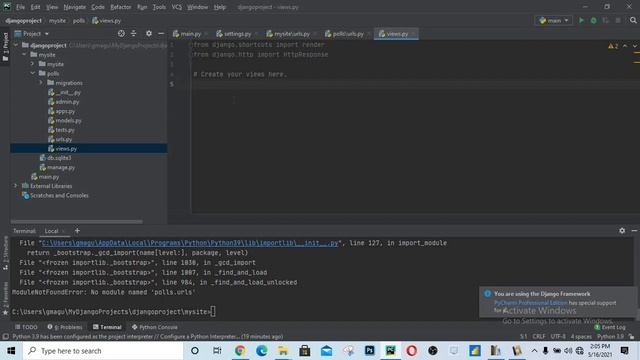Open the Navigate menu
640x360 pixels.
pyautogui.click(x=75, y=7)
